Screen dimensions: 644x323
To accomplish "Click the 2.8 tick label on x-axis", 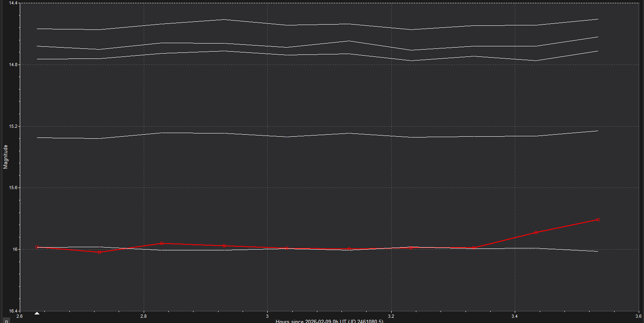I will click(x=143, y=316).
